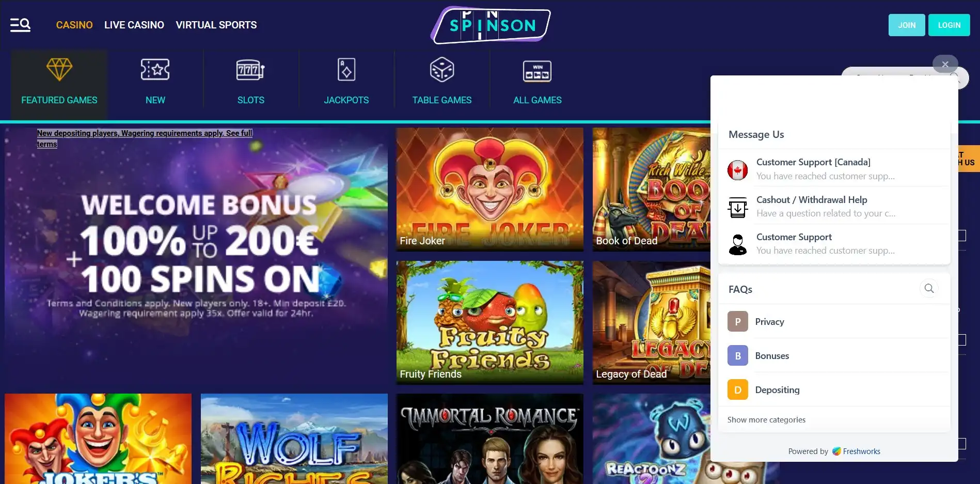Click the JOIN button
Image resolution: width=980 pixels, height=484 pixels.
click(907, 25)
